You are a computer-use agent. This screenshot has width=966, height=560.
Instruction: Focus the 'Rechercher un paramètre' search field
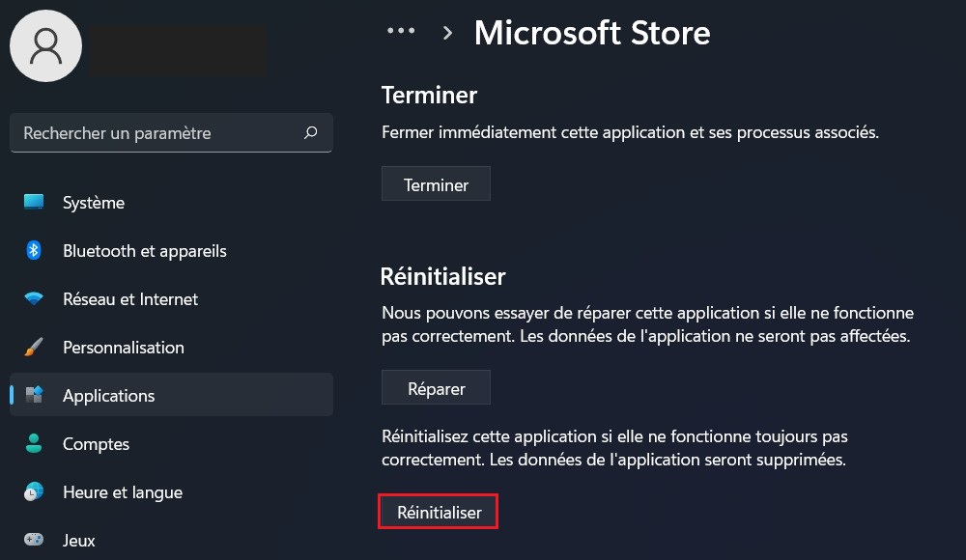(x=155, y=133)
